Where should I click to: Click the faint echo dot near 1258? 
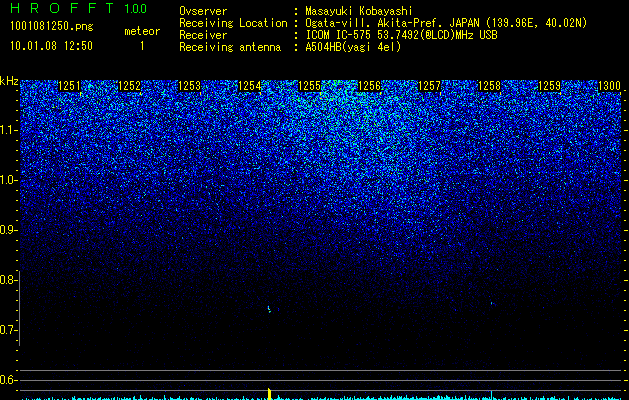click(492, 303)
